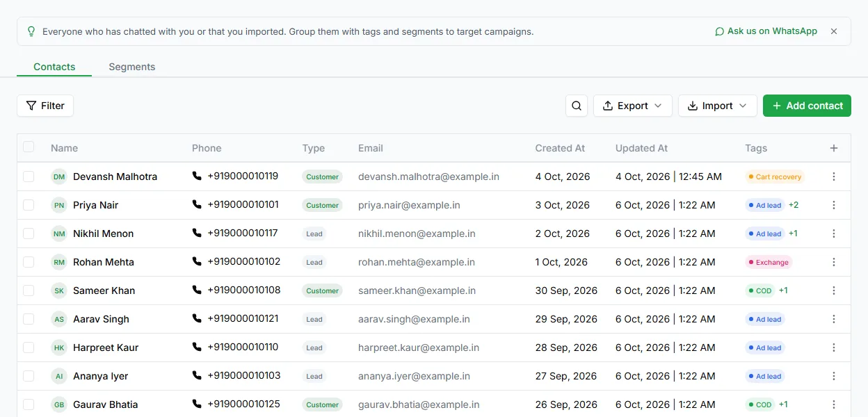Click the phone icon beside +919000010101
The image size is (868, 417).
(x=197, y=204)
